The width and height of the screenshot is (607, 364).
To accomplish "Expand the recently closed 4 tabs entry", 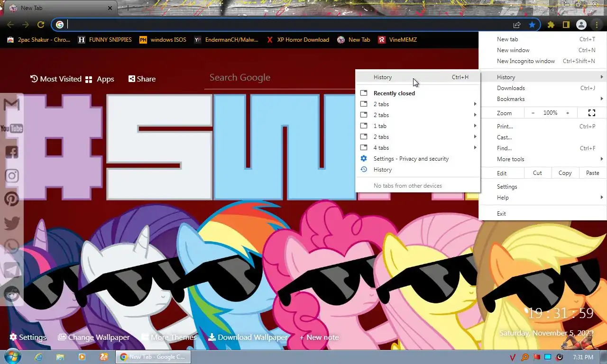I will 418,148.
